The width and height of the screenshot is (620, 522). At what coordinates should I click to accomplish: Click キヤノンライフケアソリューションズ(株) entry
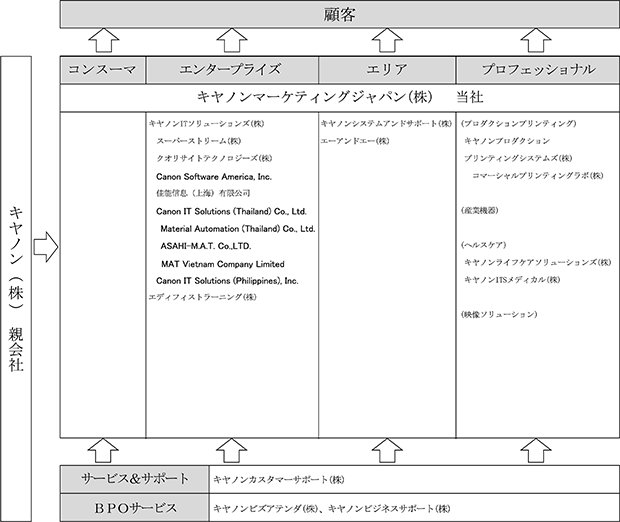[537, 262]
